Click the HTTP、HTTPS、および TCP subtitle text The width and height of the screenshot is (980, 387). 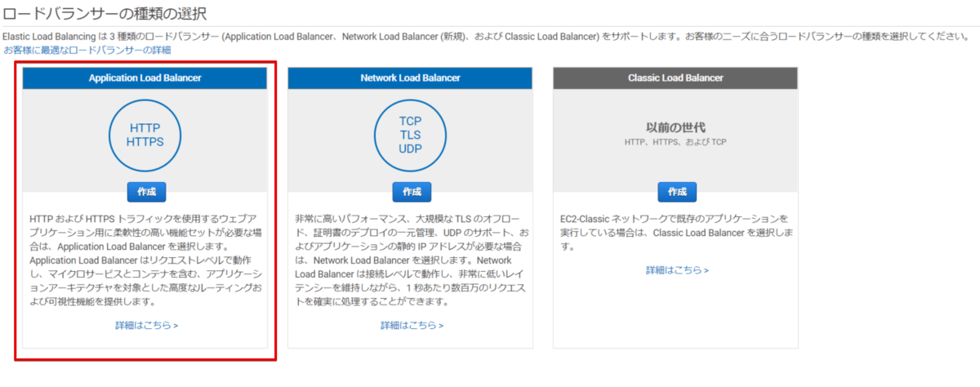pos(675,142)
